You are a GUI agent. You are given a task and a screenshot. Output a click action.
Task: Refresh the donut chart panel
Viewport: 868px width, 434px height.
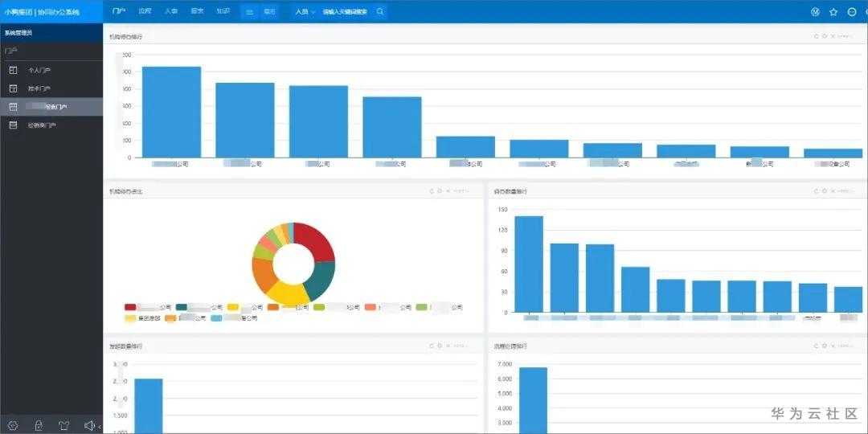(x=432, y=191)
